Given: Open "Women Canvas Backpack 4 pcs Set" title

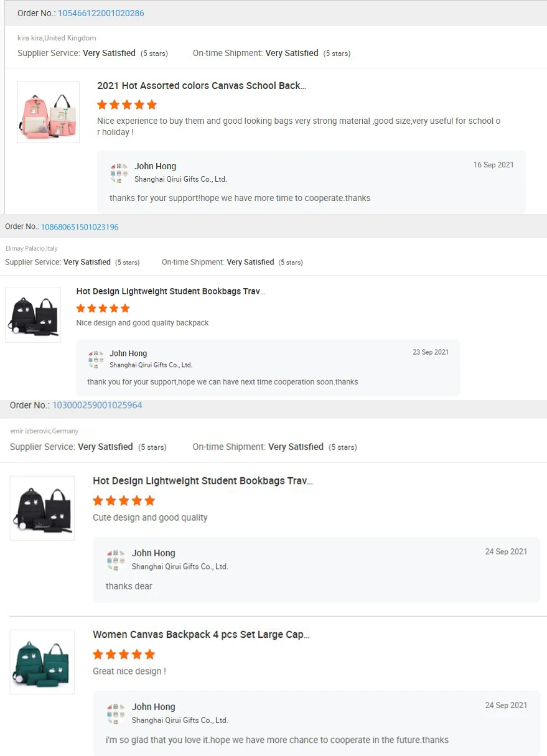Looking at the screenshot, I should pos(201,635).
